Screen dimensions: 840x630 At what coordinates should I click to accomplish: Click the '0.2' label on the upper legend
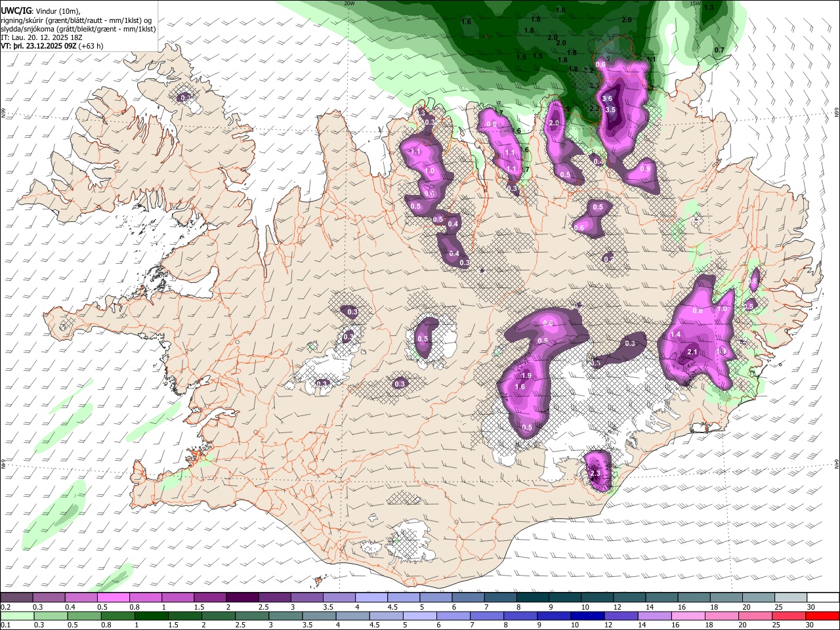click(6, 607)
